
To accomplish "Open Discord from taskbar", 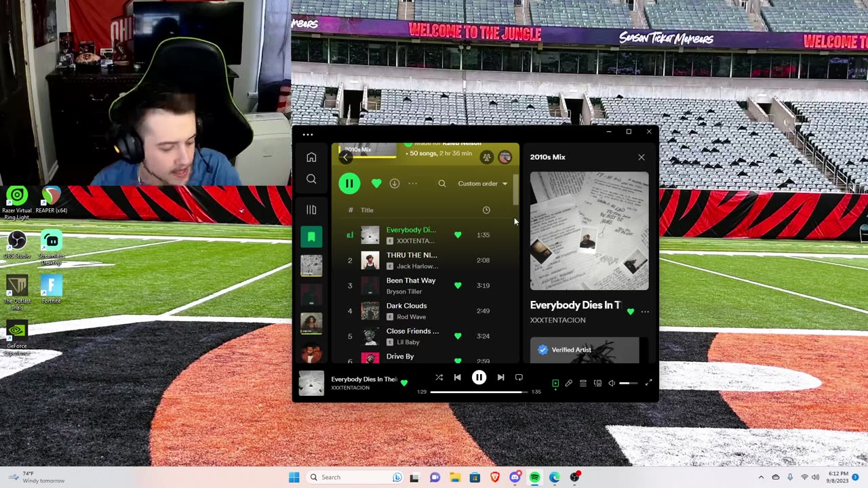I will click(x=515, y=477).
